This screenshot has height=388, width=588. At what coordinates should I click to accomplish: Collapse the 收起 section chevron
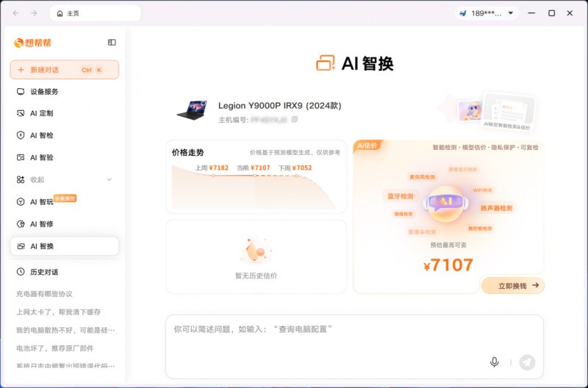pos(109,179)
